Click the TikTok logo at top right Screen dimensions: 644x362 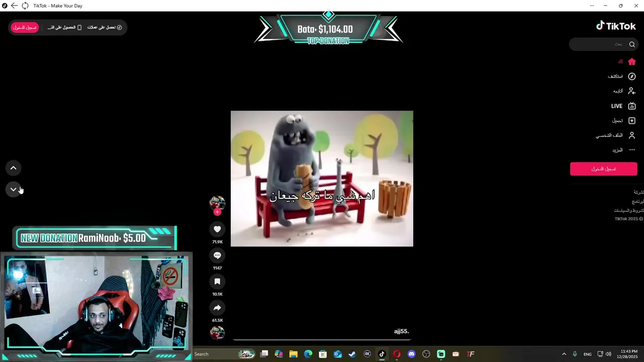coord(616,26)
